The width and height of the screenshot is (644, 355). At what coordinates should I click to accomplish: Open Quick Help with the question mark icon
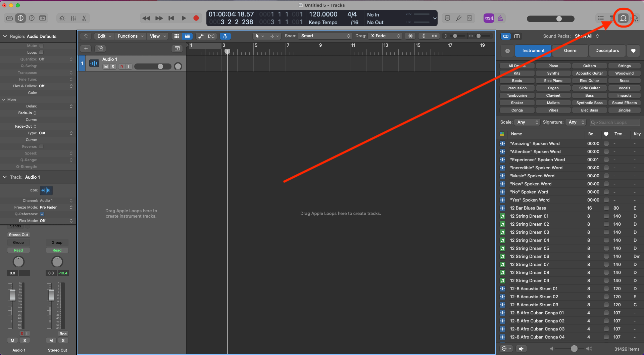click(x=32, y=18)
